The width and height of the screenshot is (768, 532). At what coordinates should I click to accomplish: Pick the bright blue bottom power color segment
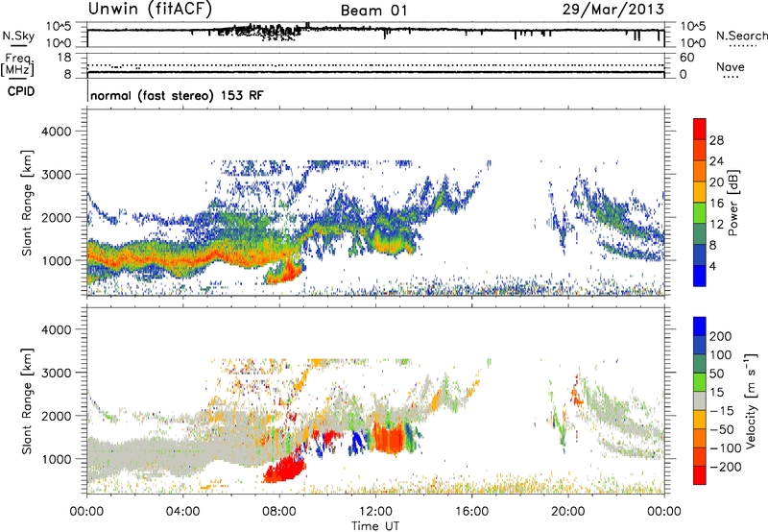(700, 276)
